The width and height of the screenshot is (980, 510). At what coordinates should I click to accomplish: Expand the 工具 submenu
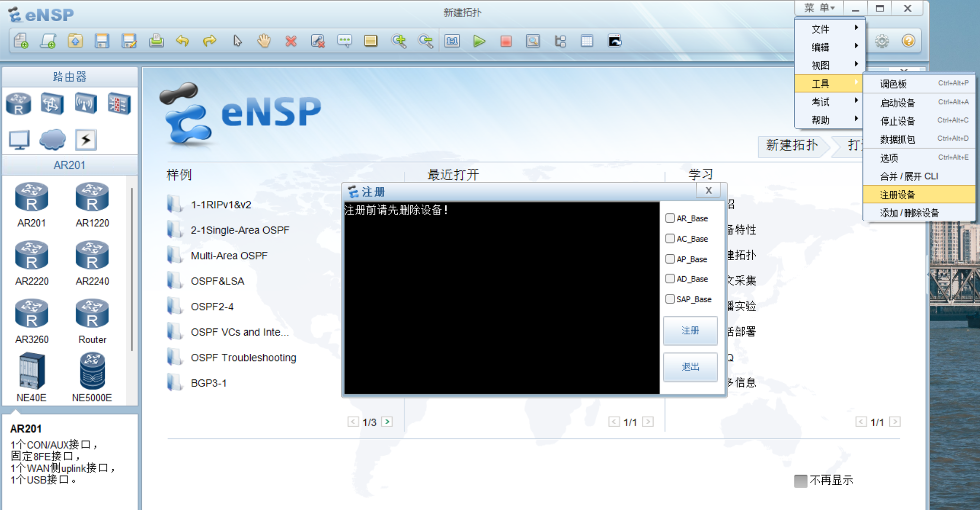pos(829,83)
